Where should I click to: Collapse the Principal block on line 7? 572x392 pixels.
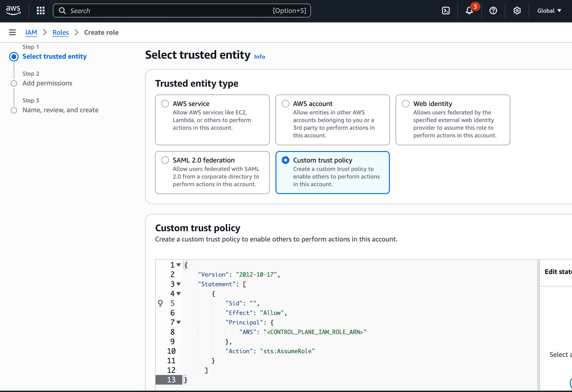179,322
